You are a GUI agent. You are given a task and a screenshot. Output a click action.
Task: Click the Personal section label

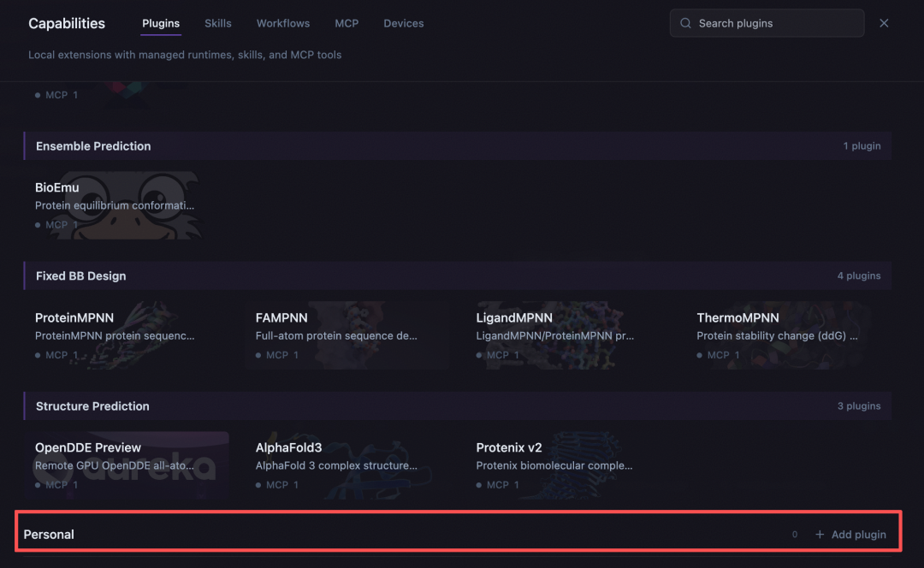point(49,535)
